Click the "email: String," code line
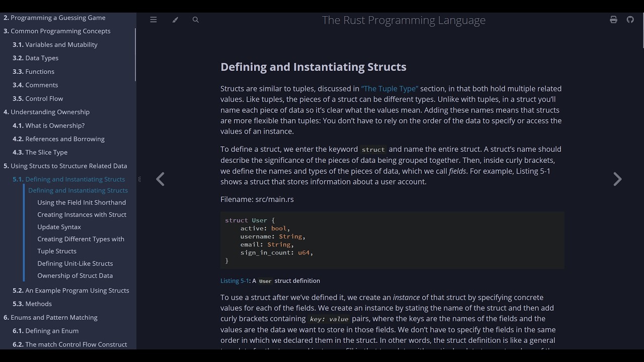The image size is (644, 362). [267, 244]
